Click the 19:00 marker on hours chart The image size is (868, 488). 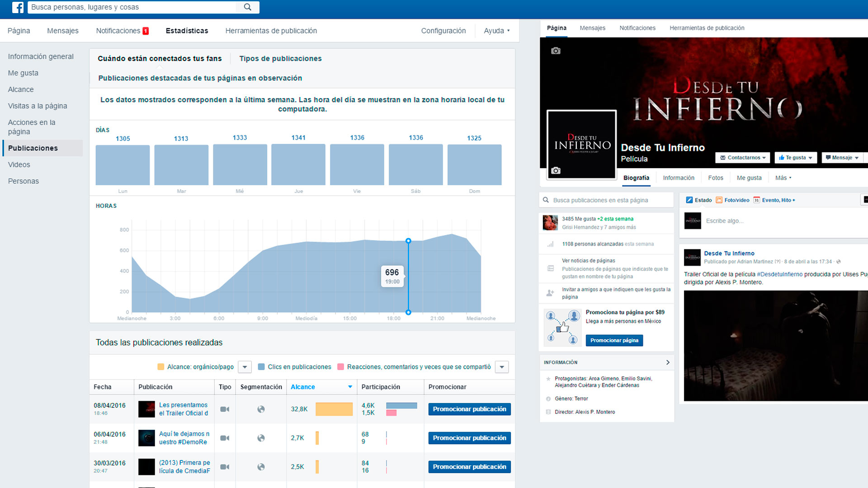click(x=408, y=241)
